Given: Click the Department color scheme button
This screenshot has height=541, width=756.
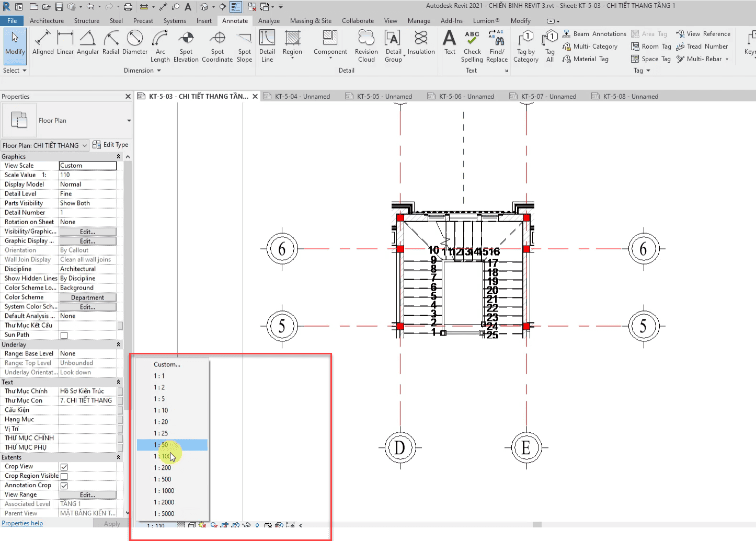Looking at the screenshot, I should [x=88, y=297].
